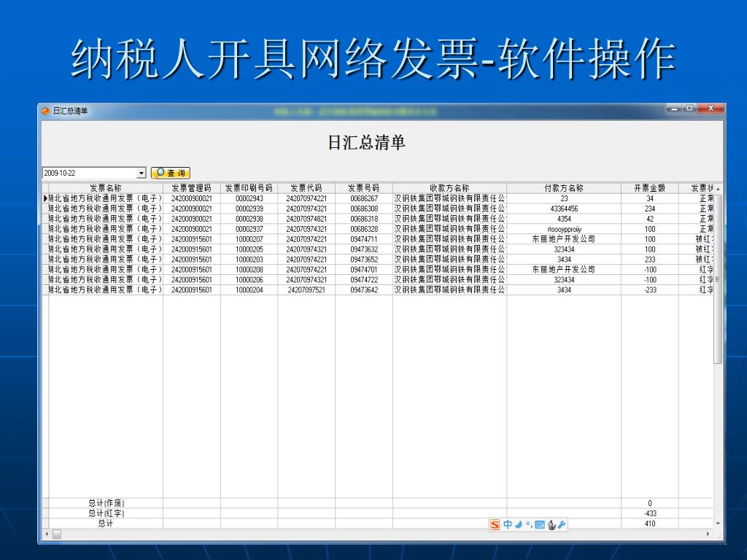Select printing number cell 10000208

[x=249, y=270]
